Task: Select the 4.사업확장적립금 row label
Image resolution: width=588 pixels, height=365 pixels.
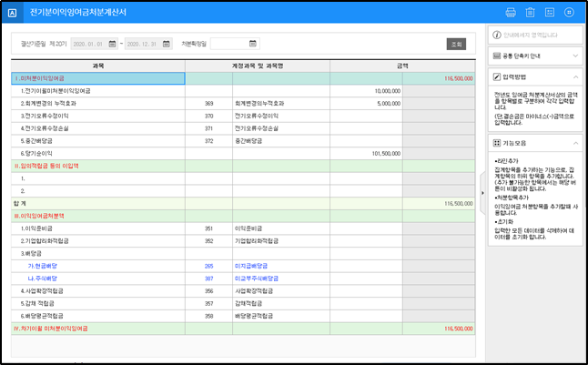Action: pyautogui.click(x=42, y=291)
